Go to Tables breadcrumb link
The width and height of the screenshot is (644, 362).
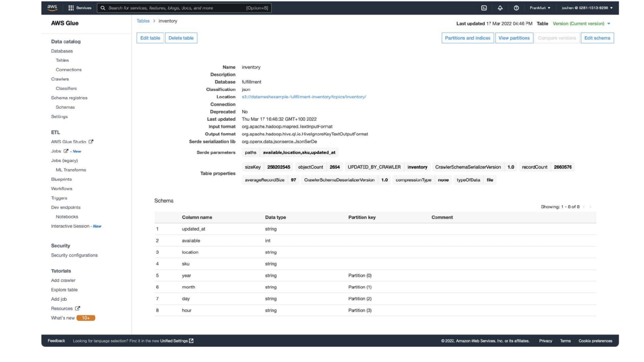(x=143, y=21)
